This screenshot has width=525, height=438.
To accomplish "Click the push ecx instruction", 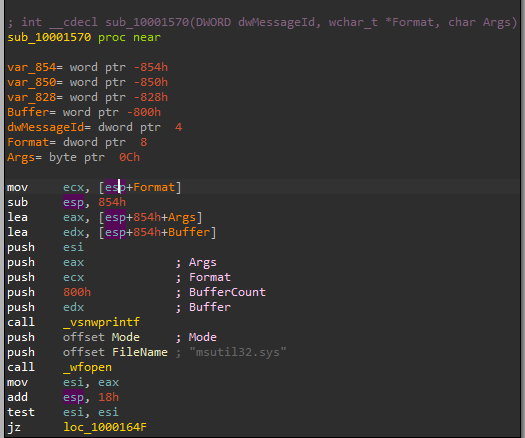I will coord(45,277).
